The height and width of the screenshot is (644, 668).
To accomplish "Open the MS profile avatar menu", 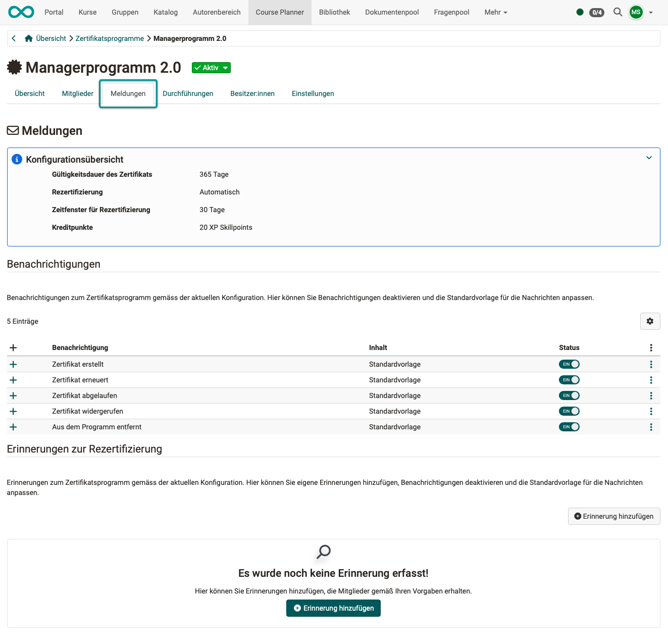I will 636,12.
